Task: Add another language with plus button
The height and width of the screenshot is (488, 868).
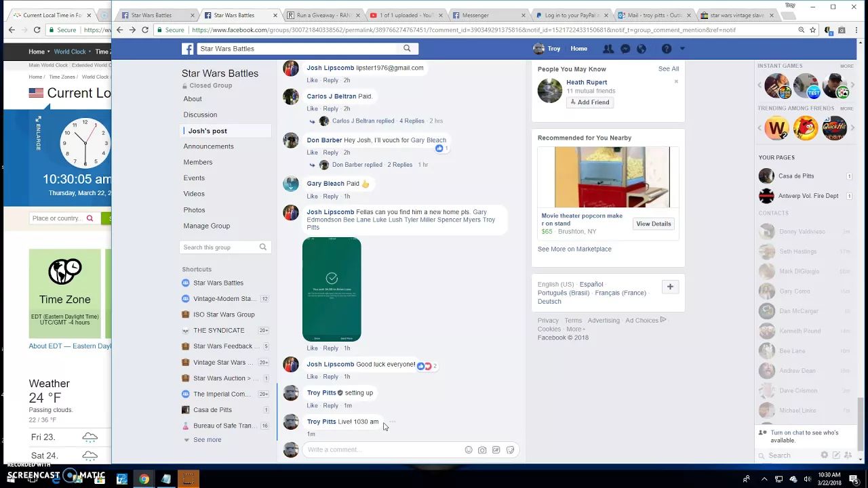Action: 670,287
